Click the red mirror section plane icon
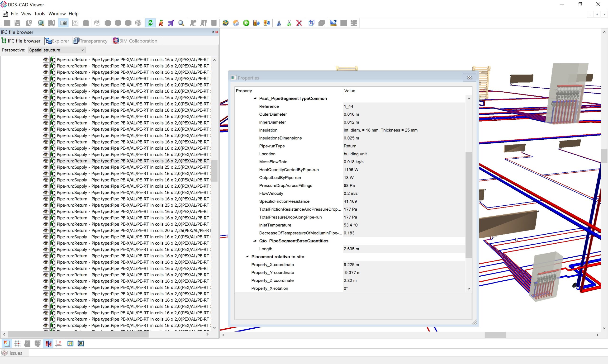Screen dimensions: 608x364 pos(48,344)
